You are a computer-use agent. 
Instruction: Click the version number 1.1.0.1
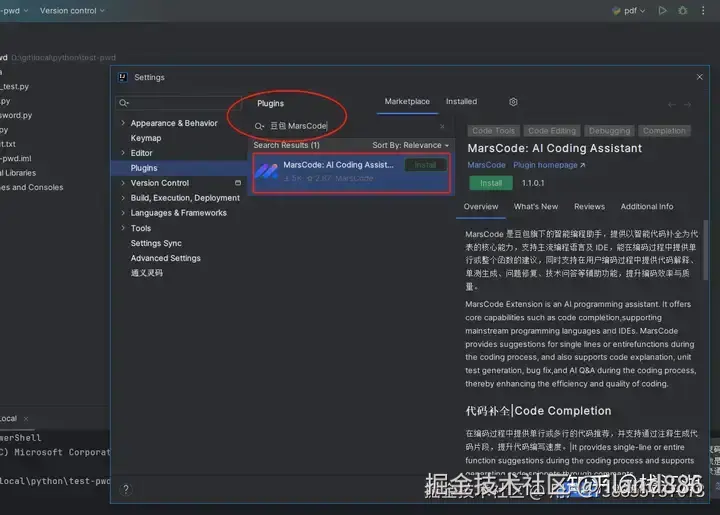click(533, 183)
